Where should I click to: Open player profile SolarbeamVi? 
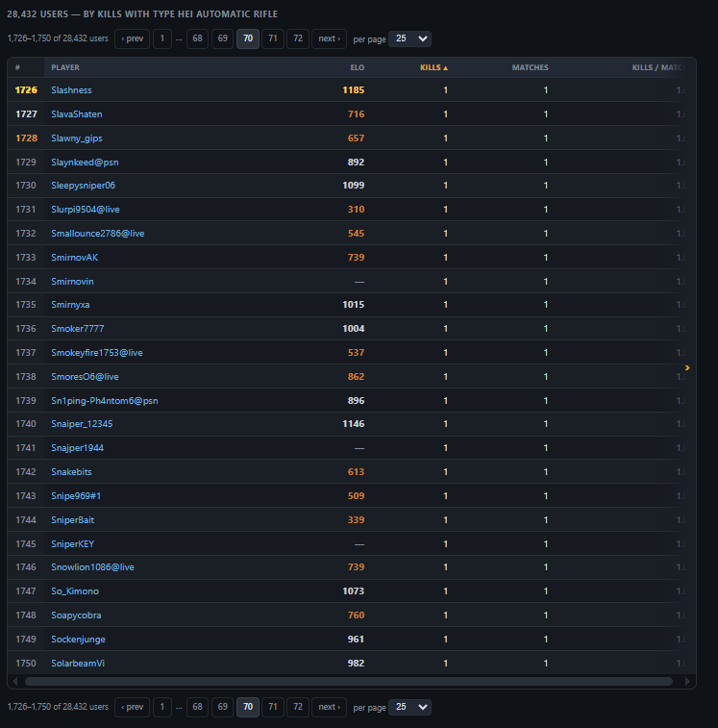[x=78, y=664]
